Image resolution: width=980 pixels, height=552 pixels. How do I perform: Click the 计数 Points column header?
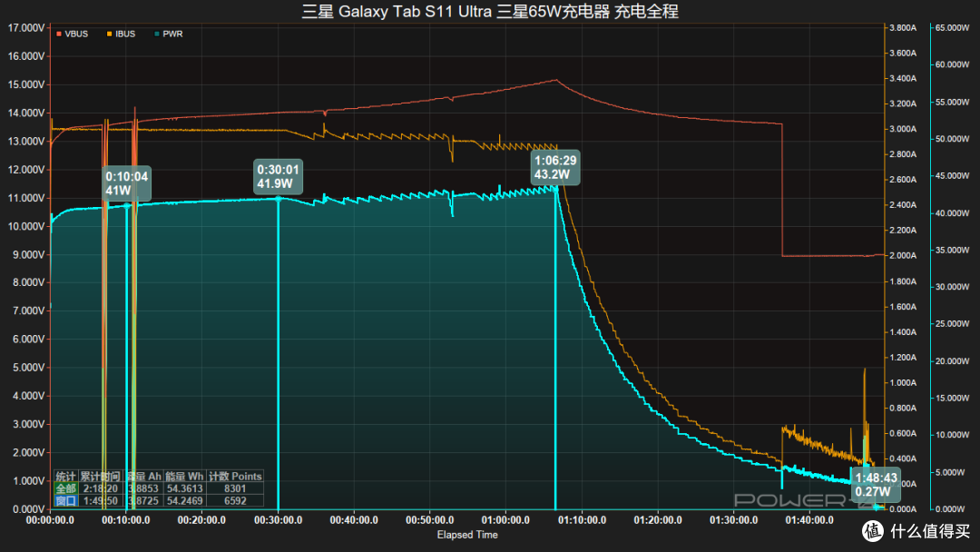(x=235, y=477)
